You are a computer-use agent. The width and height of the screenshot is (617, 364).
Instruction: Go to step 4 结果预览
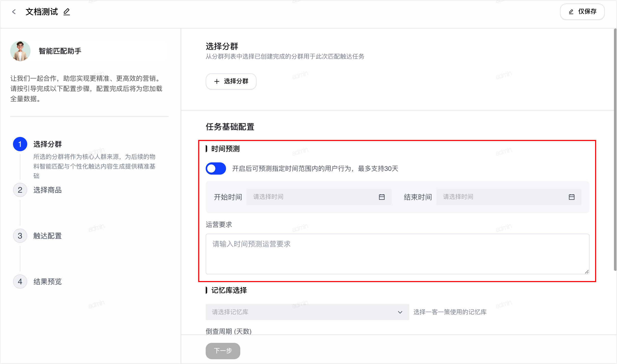(47, 282)
